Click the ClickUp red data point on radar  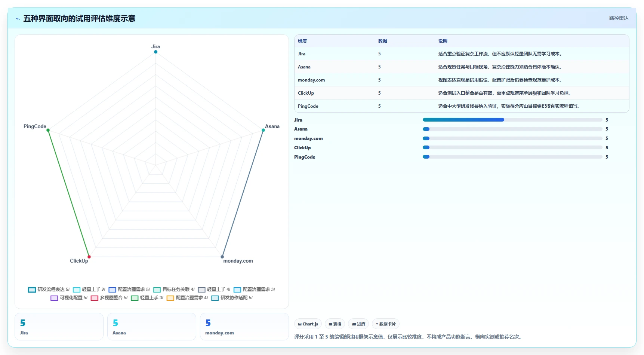(x=89, y=257)
